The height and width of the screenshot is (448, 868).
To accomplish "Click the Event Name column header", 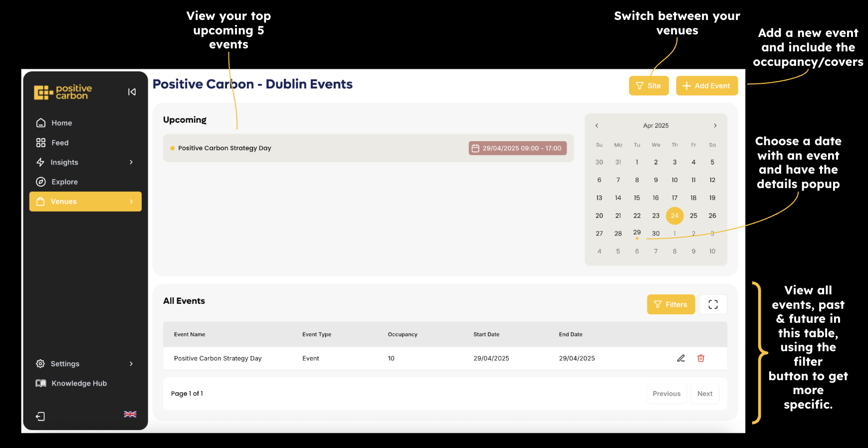I will tap(190, 334).
